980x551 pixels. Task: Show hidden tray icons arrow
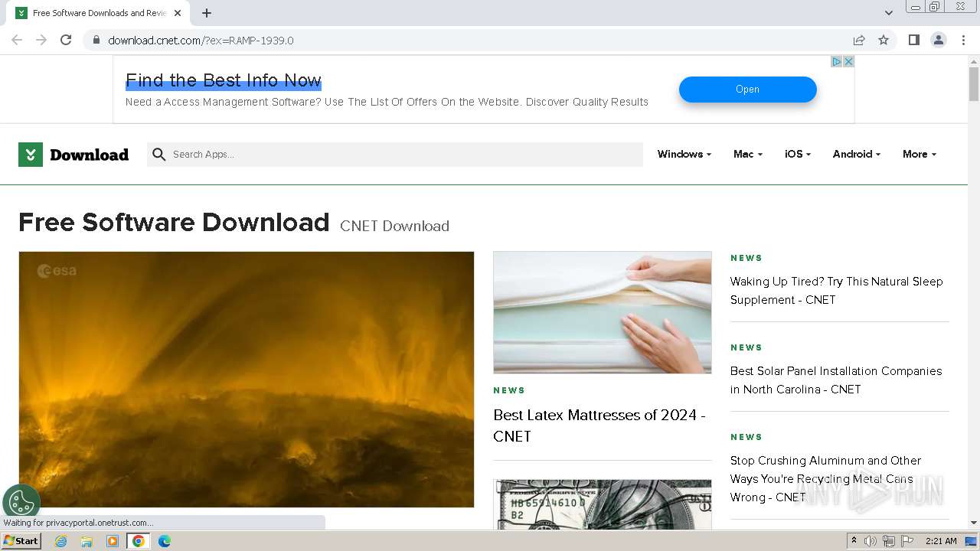click(x=854, y=541)
